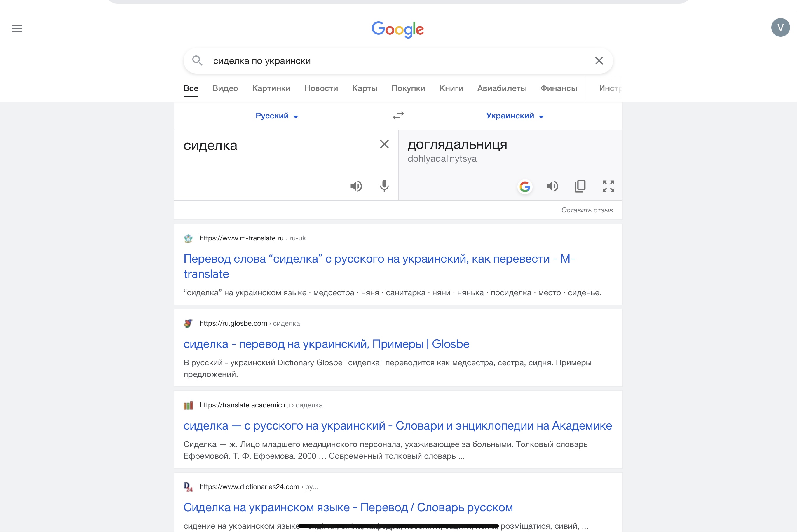Open the hamburger main menu
This screenshot has width=797, height=532.
point(17,29)
